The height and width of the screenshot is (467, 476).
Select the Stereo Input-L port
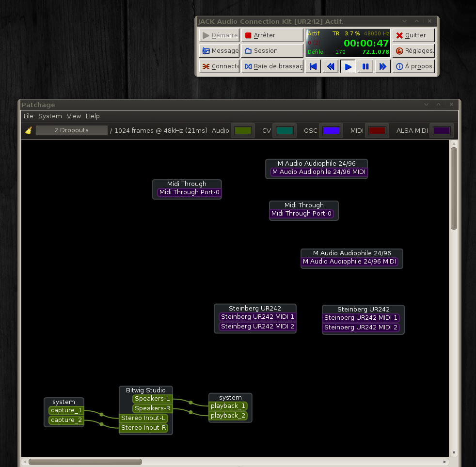click(143, 418)
